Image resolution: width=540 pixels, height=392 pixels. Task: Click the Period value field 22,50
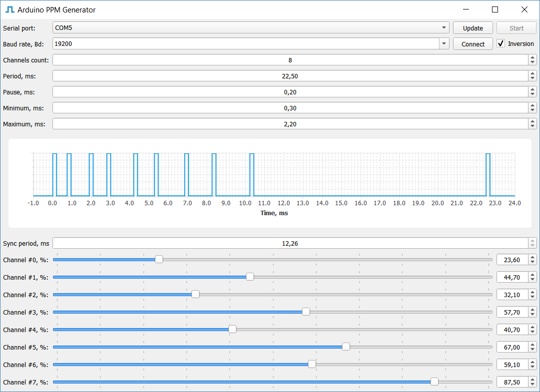290,76
